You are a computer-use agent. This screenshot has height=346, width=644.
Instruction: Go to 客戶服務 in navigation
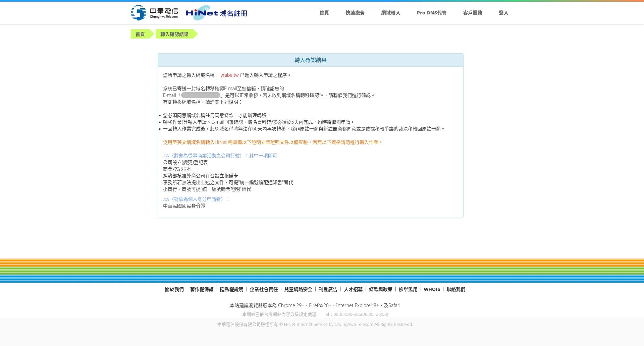click(x=472, y=13)
